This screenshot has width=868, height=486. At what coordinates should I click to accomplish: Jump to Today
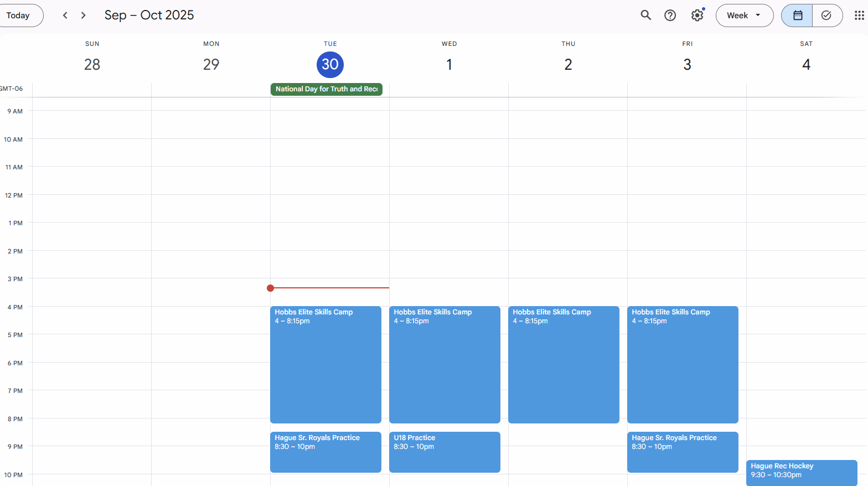click(19, 15)
